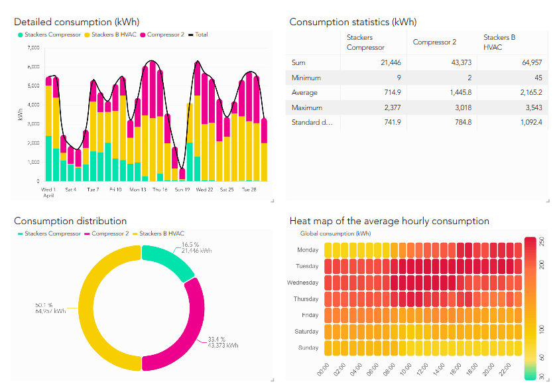Image resolution: width=557 pixels, height=392 pixels.
Task: Click the resize handle of Consumption distribution widget
Action: tap(273, 380)
